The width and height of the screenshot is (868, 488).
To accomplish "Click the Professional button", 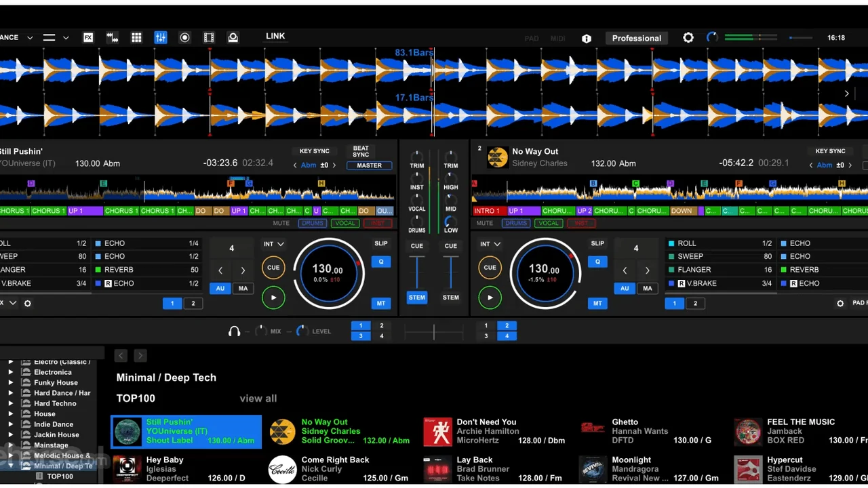I will 637,38.
